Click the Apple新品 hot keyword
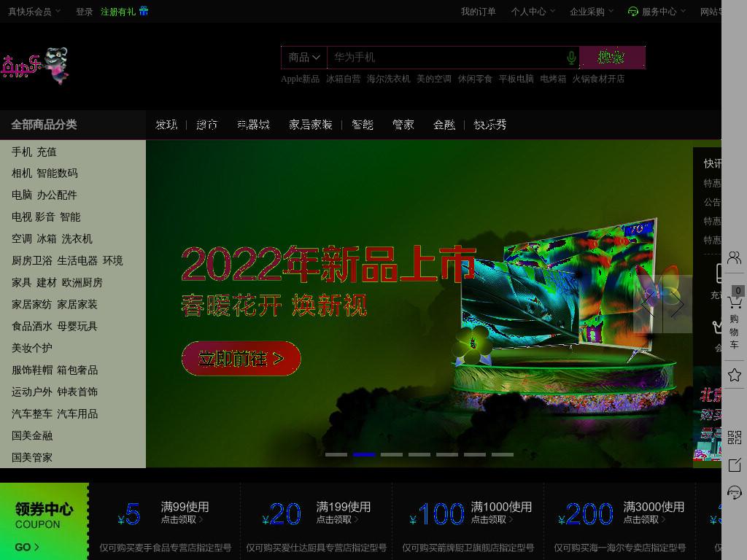 (300, 79)
